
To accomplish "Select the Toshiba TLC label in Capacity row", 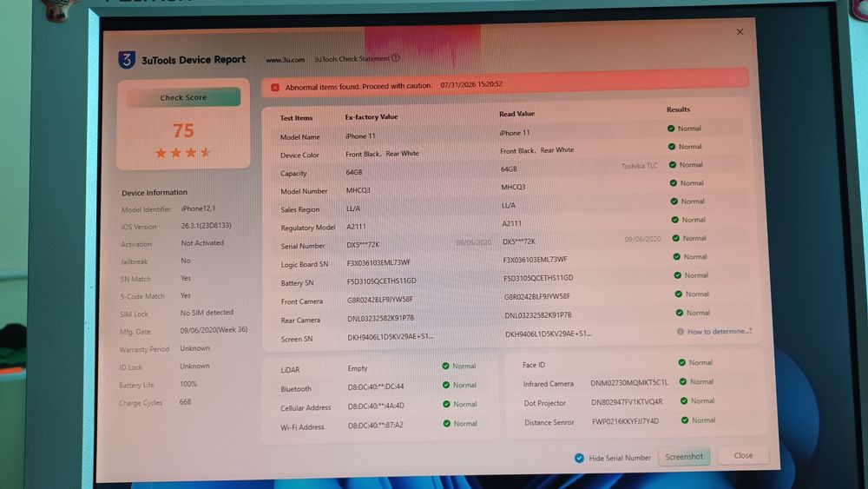I will coord(640,166).
